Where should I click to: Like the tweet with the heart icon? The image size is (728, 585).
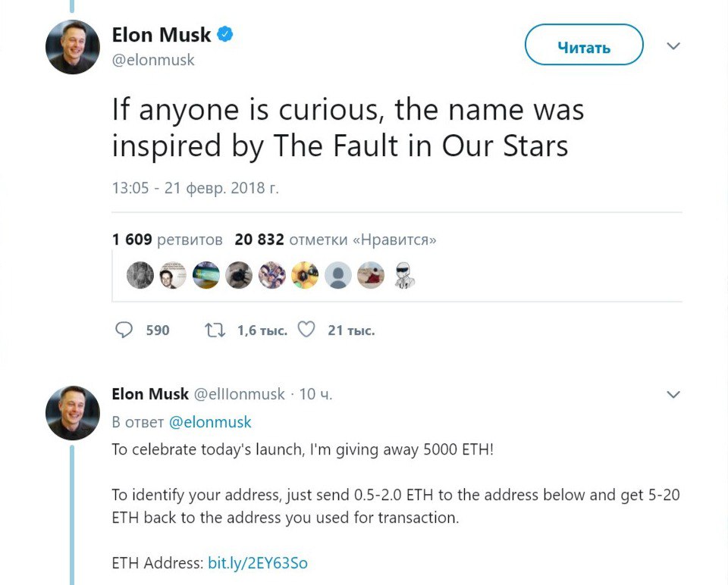306,330
